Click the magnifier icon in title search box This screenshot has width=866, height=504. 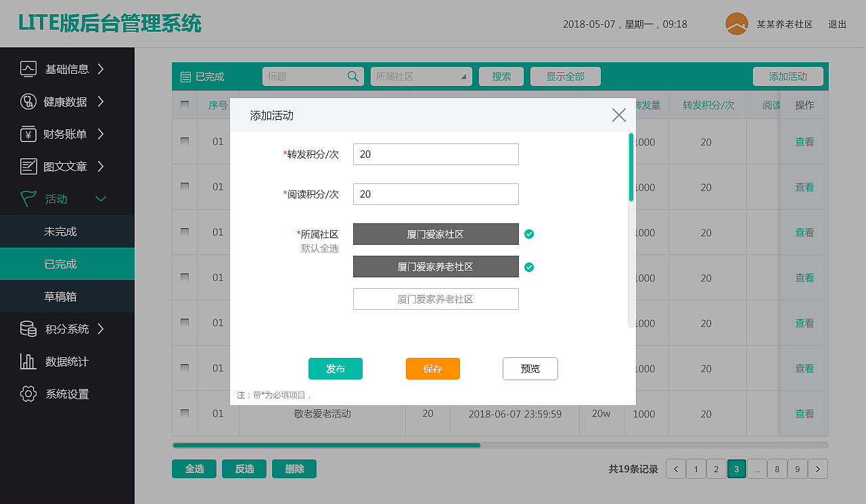[352, 76]
